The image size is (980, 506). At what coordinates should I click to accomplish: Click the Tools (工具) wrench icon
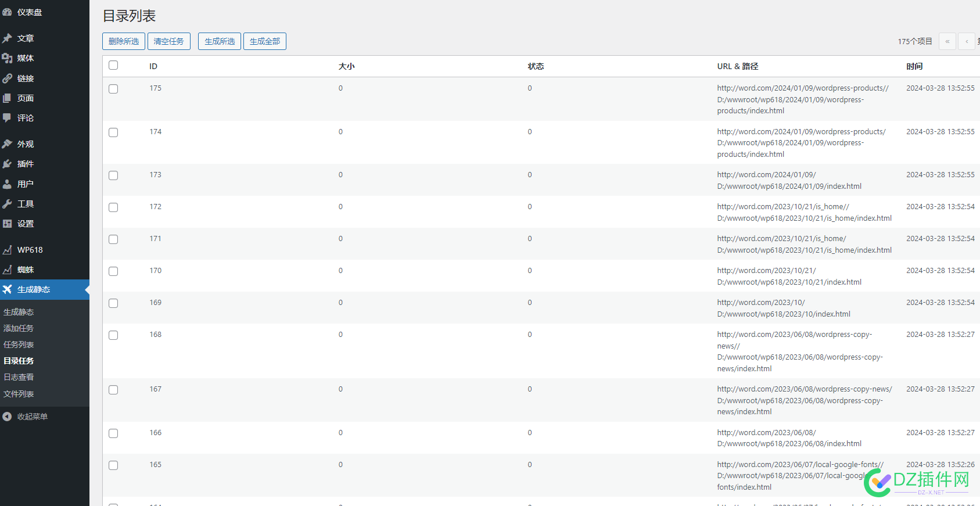[7, 204]
